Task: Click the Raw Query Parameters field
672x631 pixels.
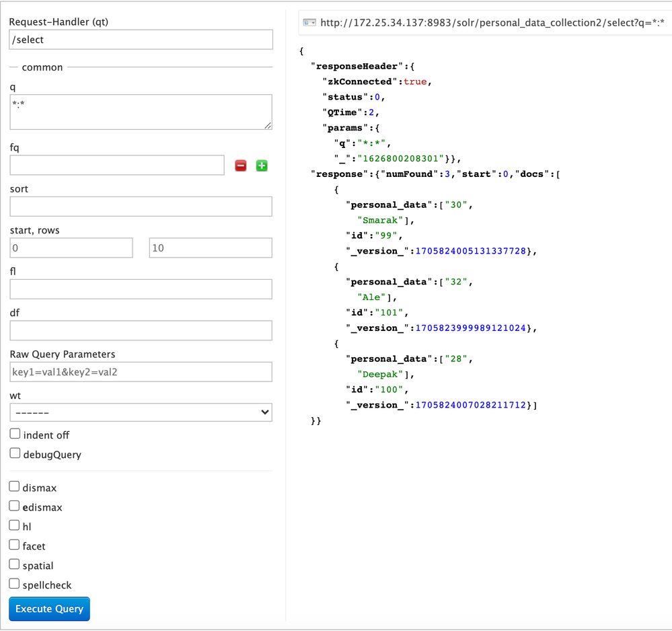Action: 141,372
